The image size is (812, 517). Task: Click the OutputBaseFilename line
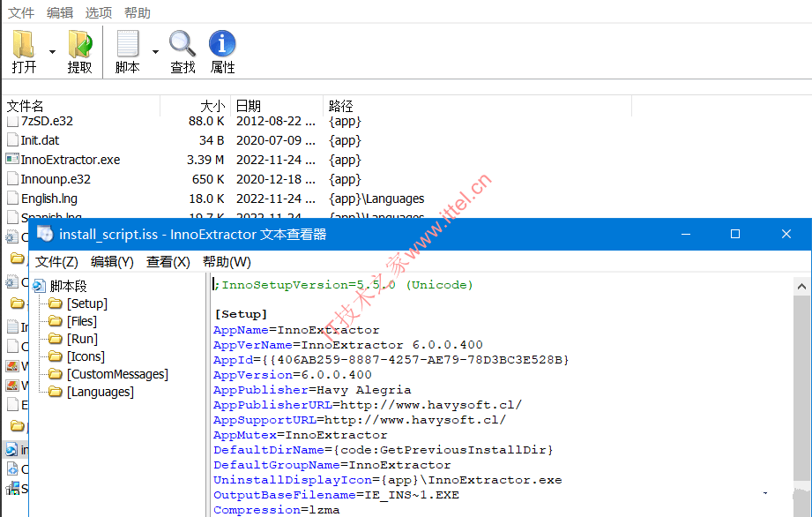click(x=336, y=495)
